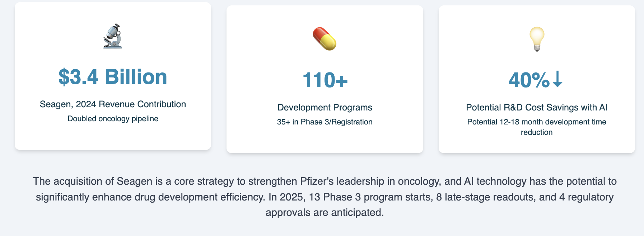Click the down arrow beside 40%
Viewport: 644px width, 236px height.
click(x=557, y=79)
